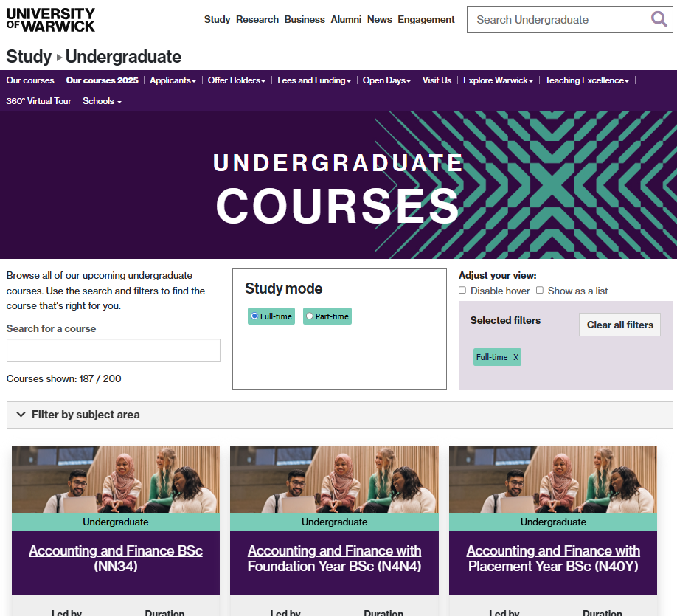677x616 pixels.
Task: Click the University of Warwick logo
Action: [50, 20]
